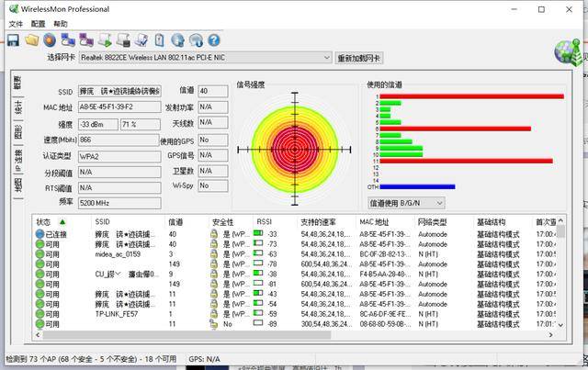Image resolution: width=588 pixels, height=370 pixels.
Task: Click the blue question mark help icon
Action: pos(214,40)
